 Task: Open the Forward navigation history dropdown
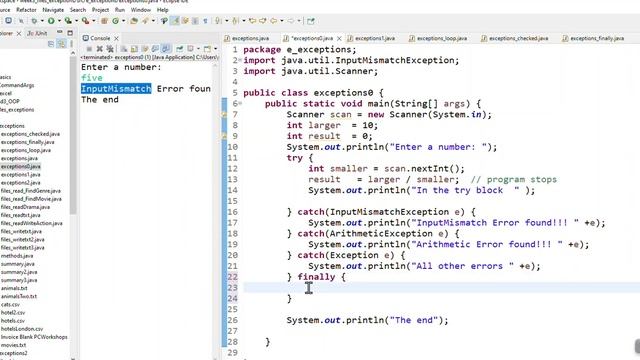pos(299,21)
